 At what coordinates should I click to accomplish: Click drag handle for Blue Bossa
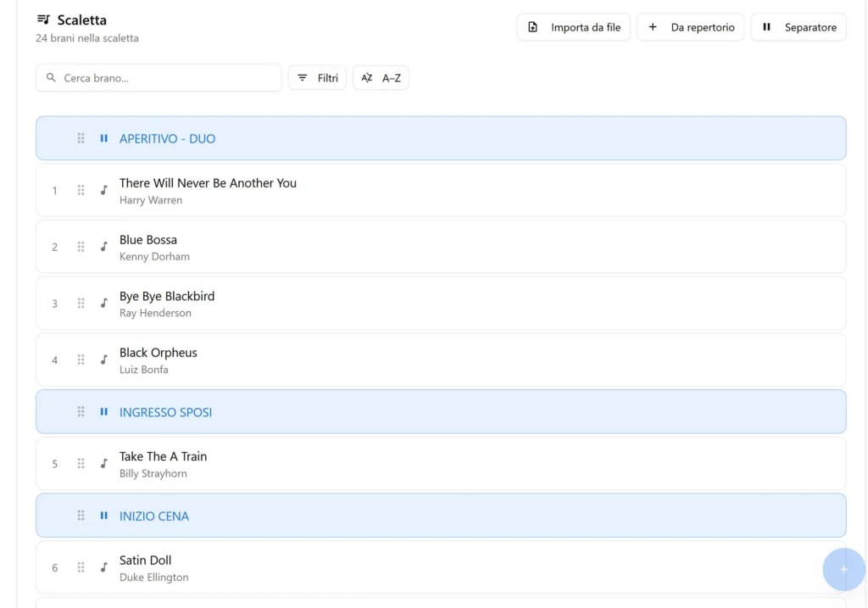(x=81, y=247)
